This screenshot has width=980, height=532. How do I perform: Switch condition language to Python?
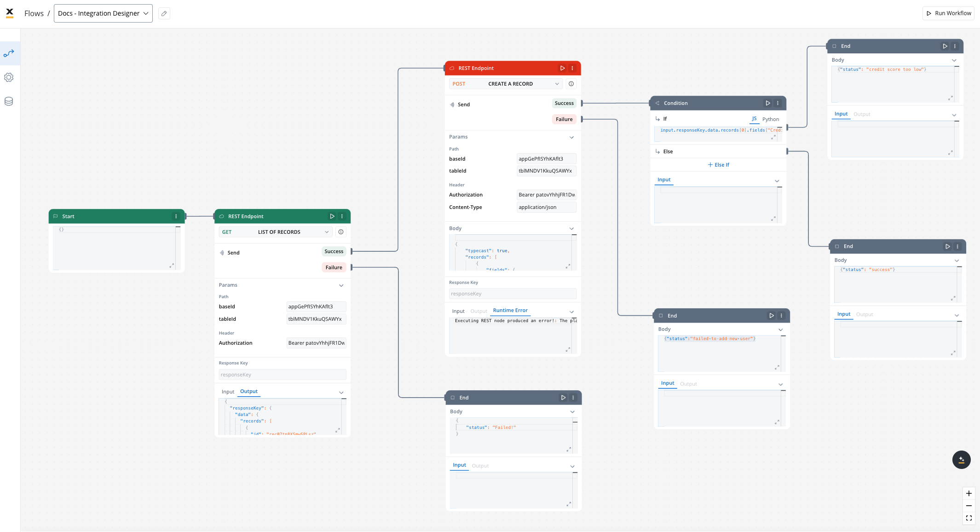click(771, 119)
